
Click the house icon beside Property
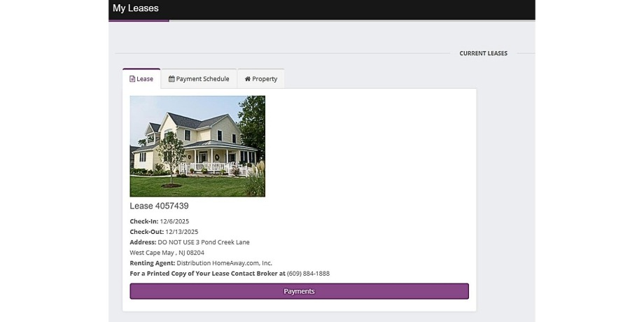point(247,79)
